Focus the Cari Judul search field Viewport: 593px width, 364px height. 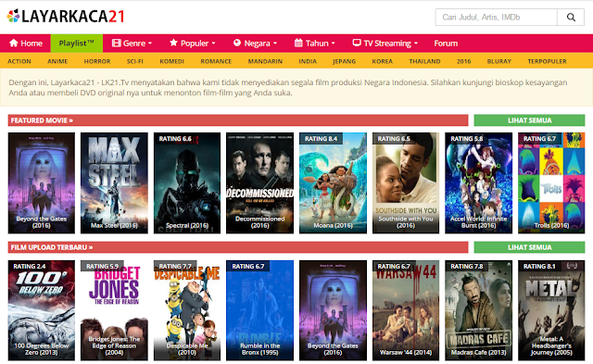497,18
